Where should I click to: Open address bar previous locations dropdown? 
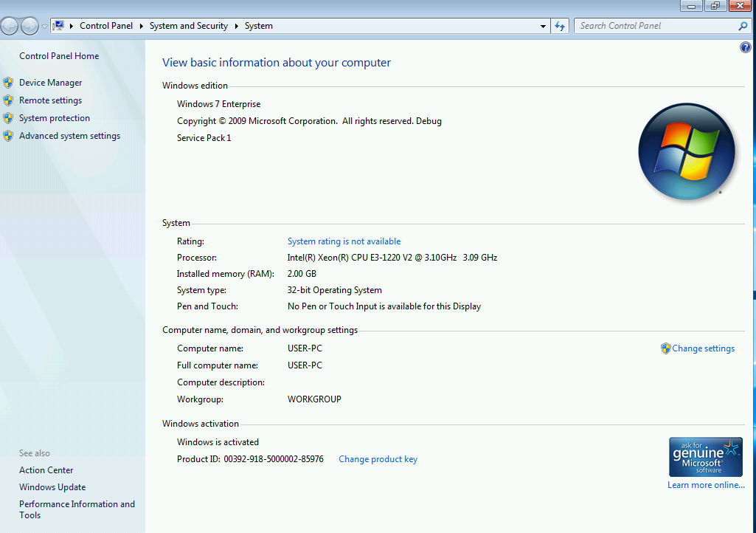[543, 26]
